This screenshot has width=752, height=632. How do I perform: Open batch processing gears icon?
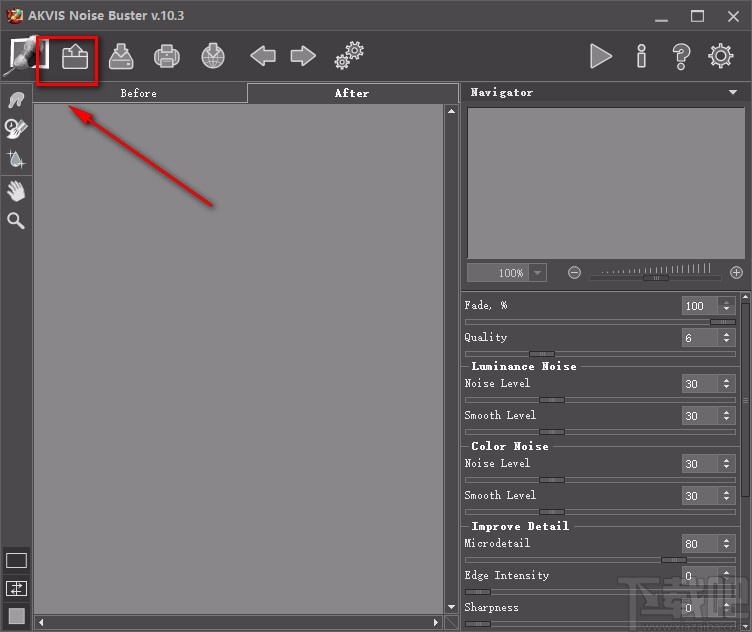click(x=349, y=56)
